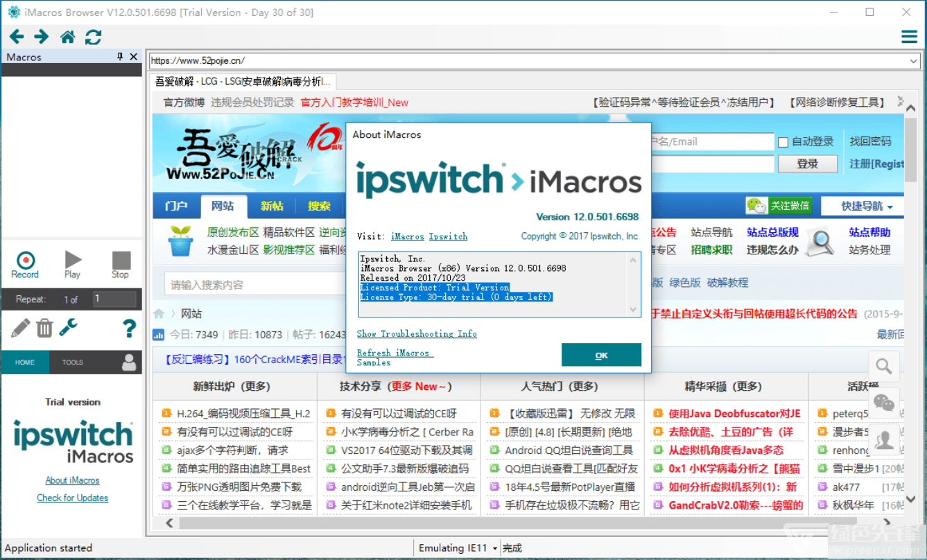This screenshot has height=560, width=927.
Task: Stop macro playback
Action: pyautogui.click(x=121, y=265)
